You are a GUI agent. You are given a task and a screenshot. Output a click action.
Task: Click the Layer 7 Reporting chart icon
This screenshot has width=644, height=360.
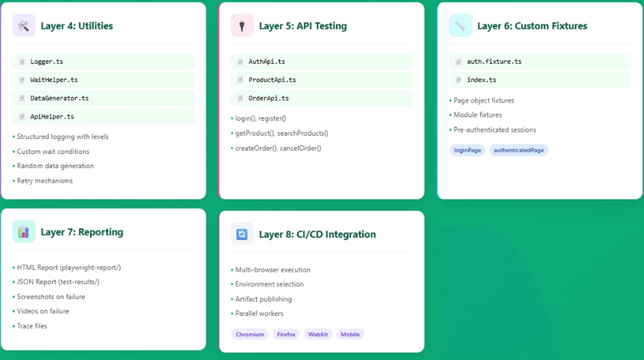click(x=23, y=232)
